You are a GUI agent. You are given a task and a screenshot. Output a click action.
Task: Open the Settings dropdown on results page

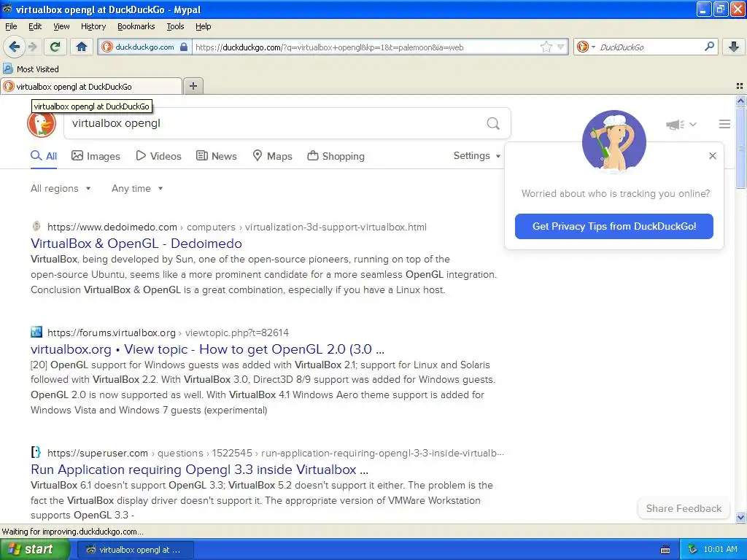tap(477, 156)
